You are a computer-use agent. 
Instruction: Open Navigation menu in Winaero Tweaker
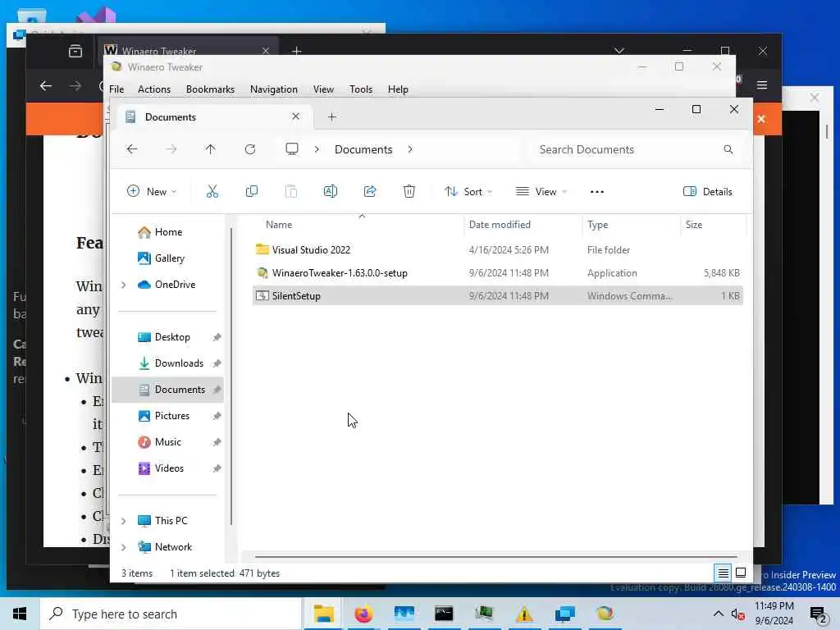(x=274, y=89)
